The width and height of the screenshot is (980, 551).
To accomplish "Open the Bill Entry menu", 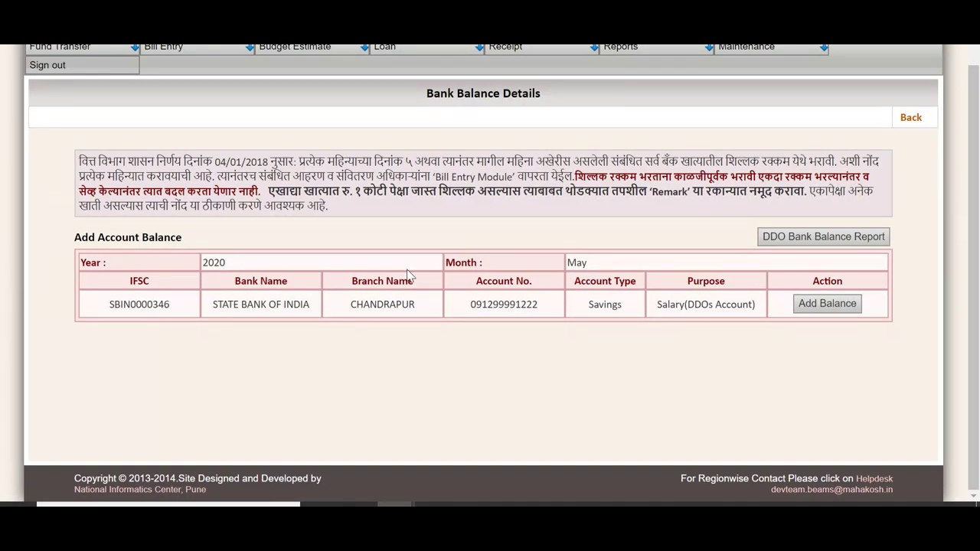I will [x=197, y=48].
